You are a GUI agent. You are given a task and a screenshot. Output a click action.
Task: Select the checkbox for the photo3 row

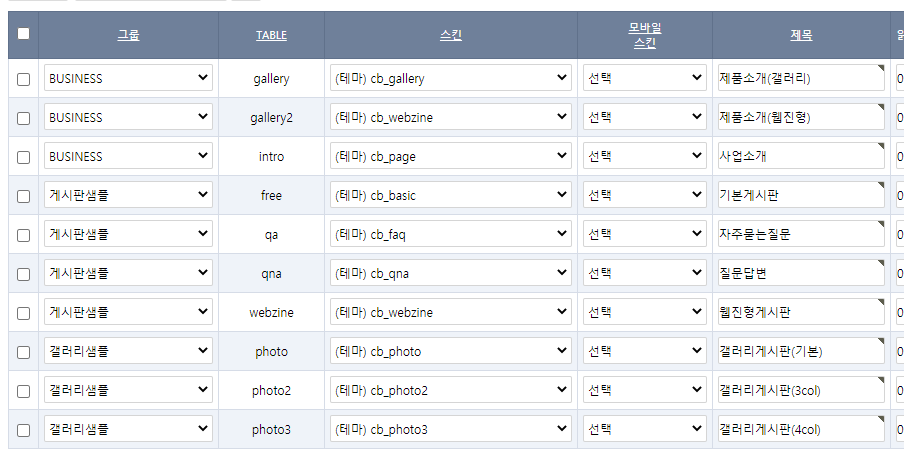24,430
